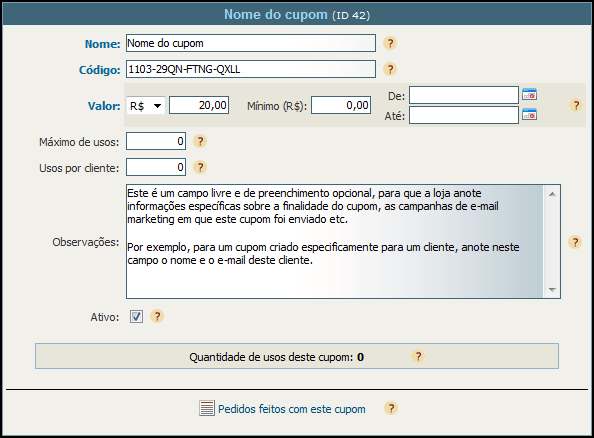Image resolution: width=594 pixels, height=438 pixels.
Task: Show help for Observações field
Action: click(x=575, y=242)
